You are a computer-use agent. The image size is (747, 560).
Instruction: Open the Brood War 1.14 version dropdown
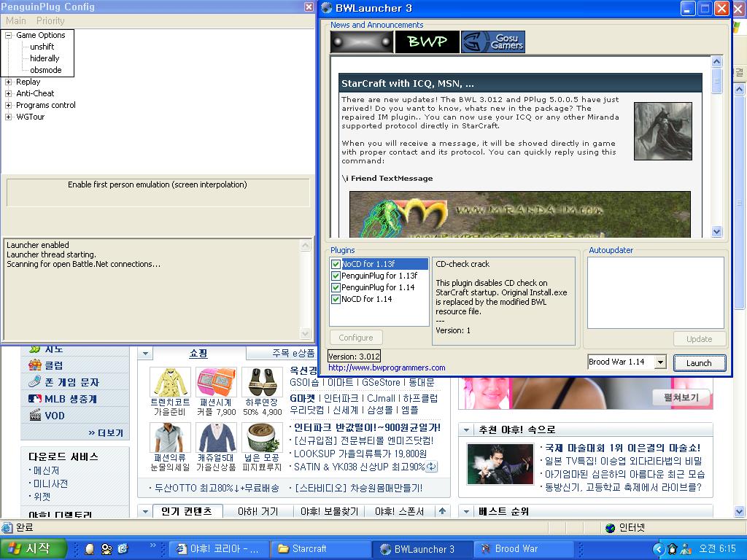pos(659,362)
